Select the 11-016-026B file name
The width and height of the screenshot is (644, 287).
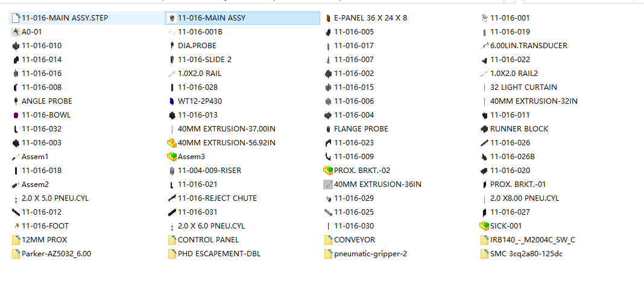pos(513,156)
